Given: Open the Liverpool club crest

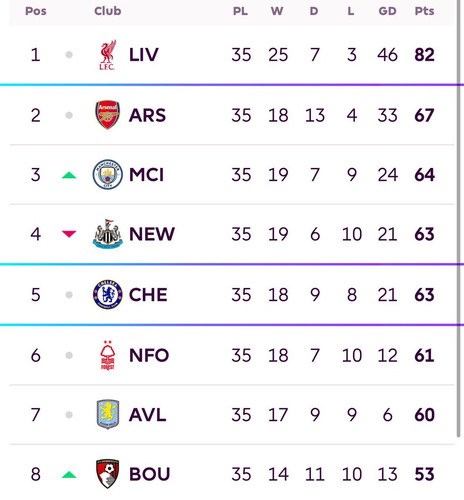Looking at the screenshot, I should click(x=107, y=55).
